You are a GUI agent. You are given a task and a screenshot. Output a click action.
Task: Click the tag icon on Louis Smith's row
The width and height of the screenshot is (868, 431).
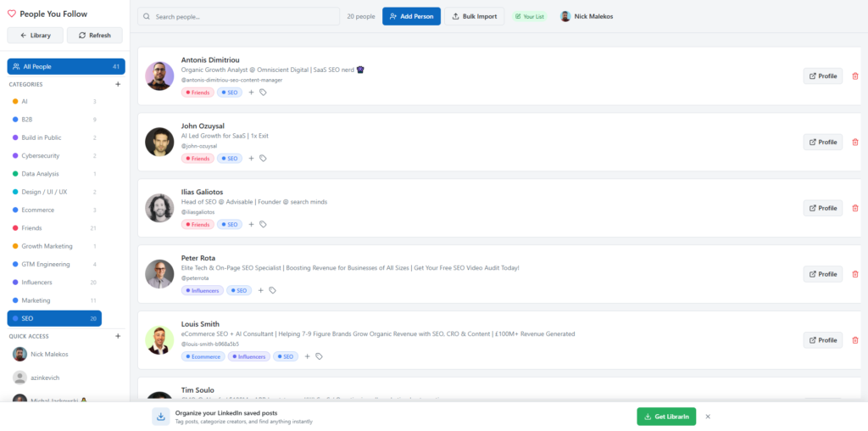(x=319, y=356)
